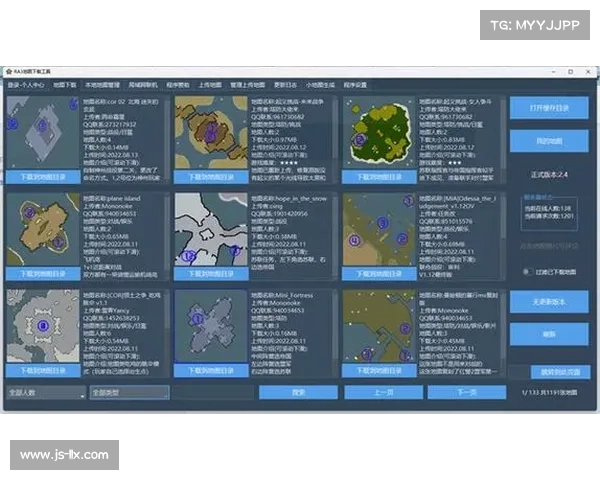This screenshot has height=480, width=600.
Task: Switch to the 地图下载 tab
Action: 65,85
